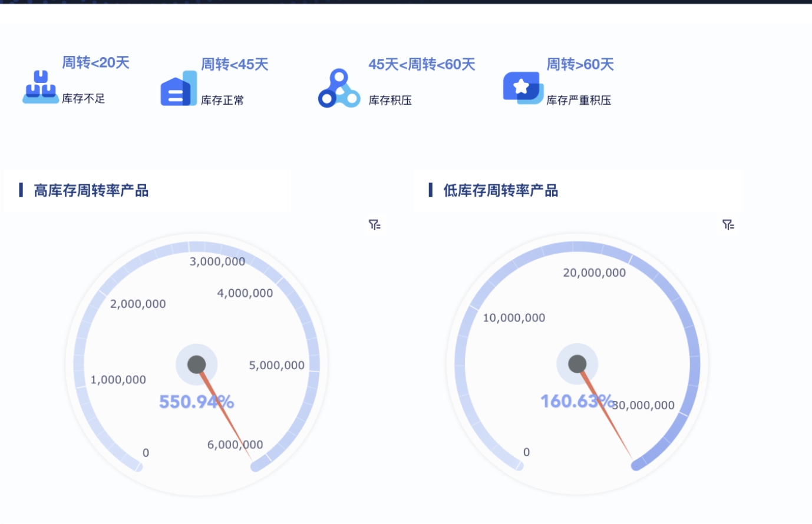Click the 20,000,000 tick label on right gauge

(594, 272)
